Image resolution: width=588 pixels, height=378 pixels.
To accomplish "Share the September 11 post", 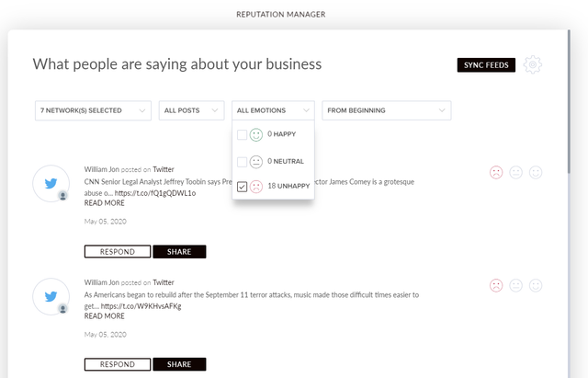I will tap(179, 364).
